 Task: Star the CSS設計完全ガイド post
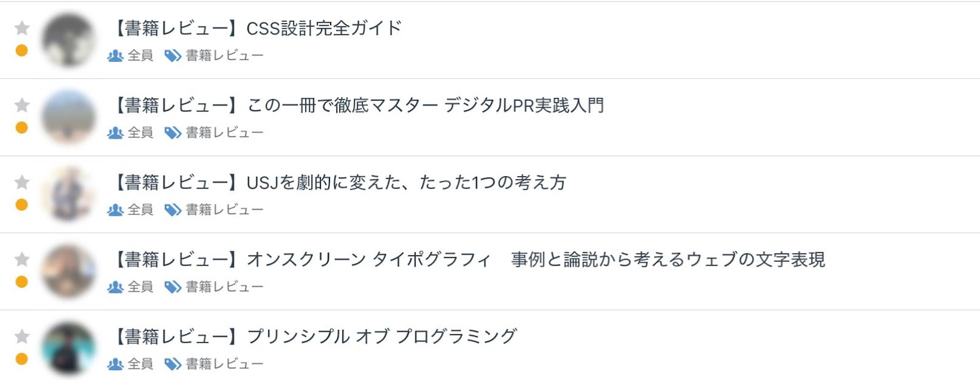pos(22,28)
